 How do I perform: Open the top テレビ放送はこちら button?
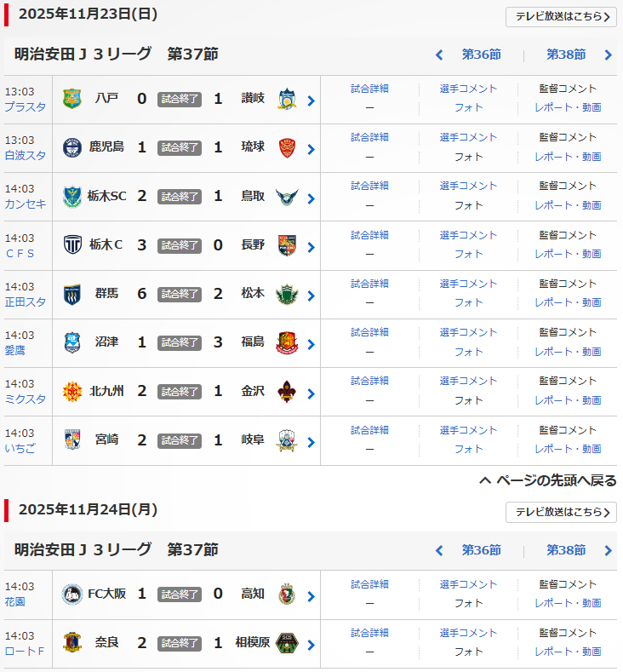(x=561, y=16)
